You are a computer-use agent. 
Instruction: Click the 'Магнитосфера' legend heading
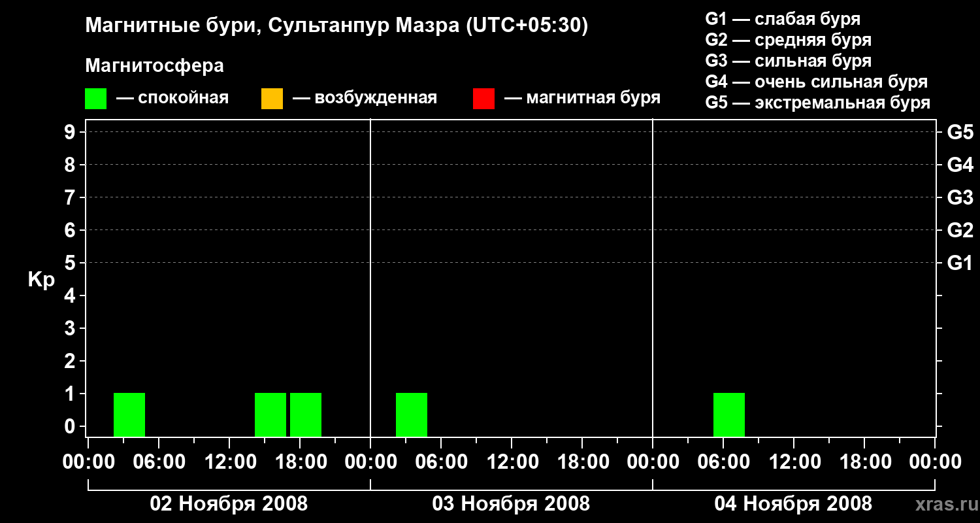[154, 66]
